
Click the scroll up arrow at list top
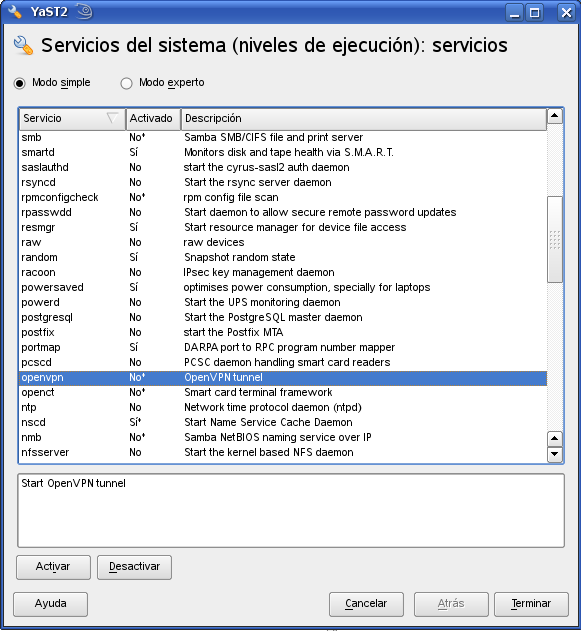click(555, 116)
